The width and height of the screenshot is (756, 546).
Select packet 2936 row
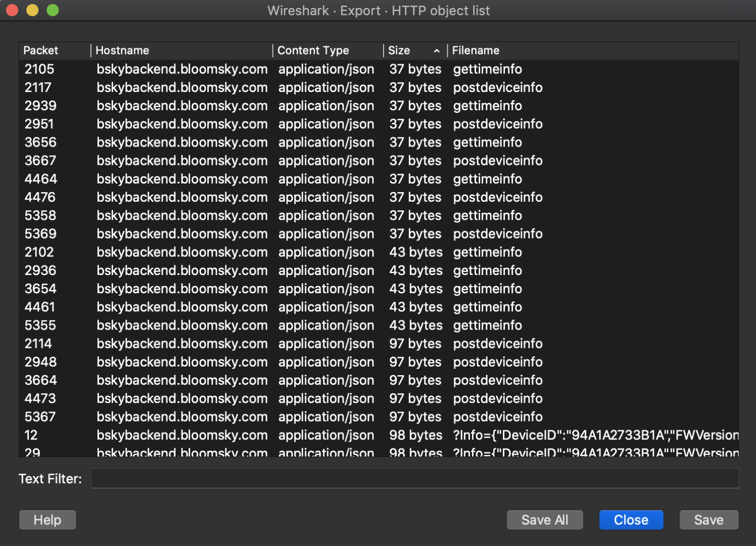379,270
